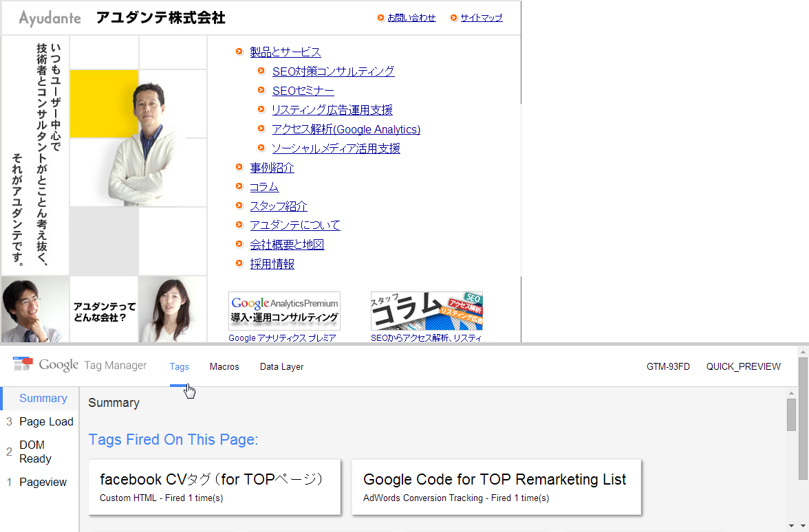Click the photo of man with glasses

[34, 309]
